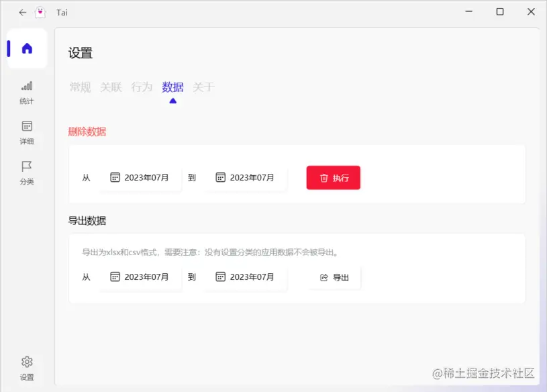
Task: Go back using the arrow in title bar
Action: 23,13
